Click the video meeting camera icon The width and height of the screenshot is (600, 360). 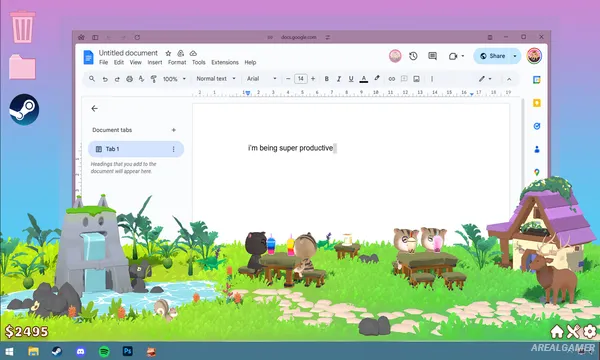(453, 56)
